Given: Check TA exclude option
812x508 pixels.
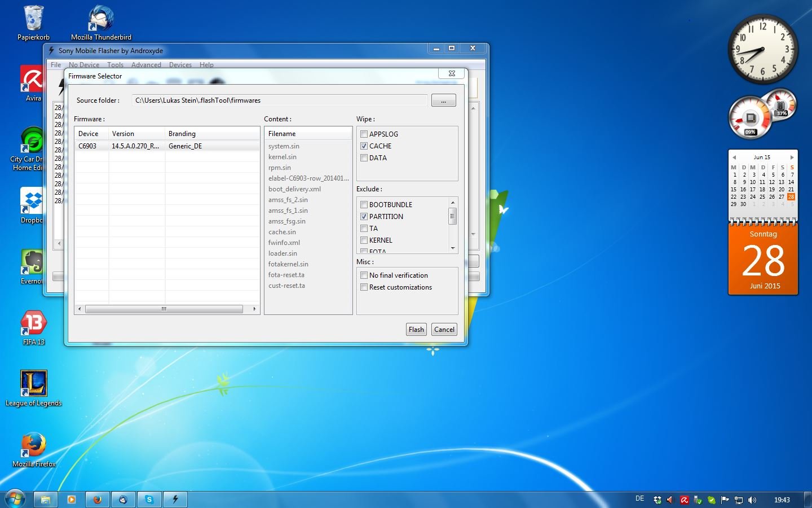Looking at the screenshot, I should click(364, 229).
